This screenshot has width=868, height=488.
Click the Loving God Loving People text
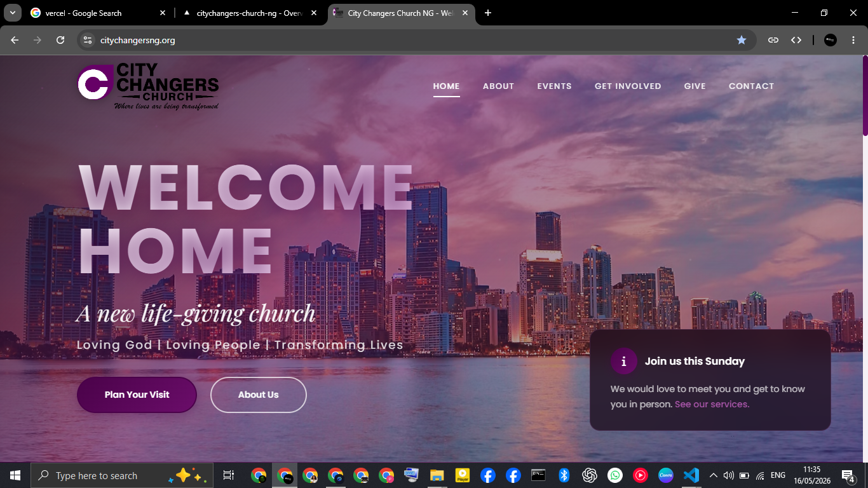240,345
